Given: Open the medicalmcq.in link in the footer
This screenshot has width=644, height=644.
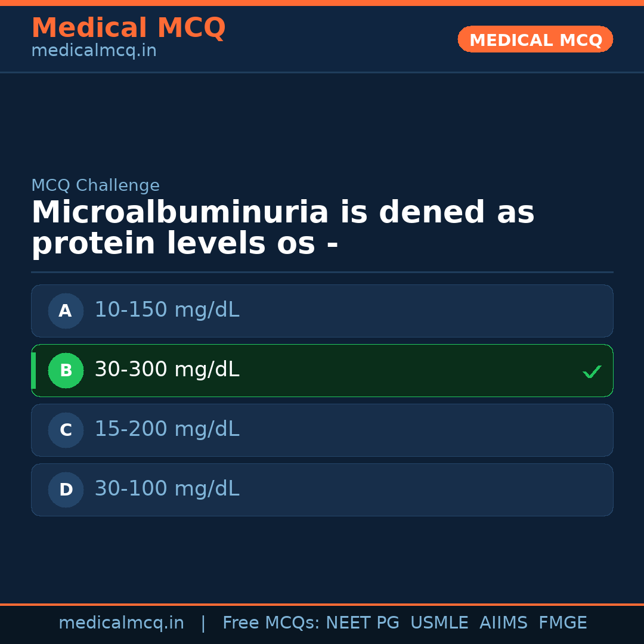Looking at the screenshot, I should click(121, 623).
